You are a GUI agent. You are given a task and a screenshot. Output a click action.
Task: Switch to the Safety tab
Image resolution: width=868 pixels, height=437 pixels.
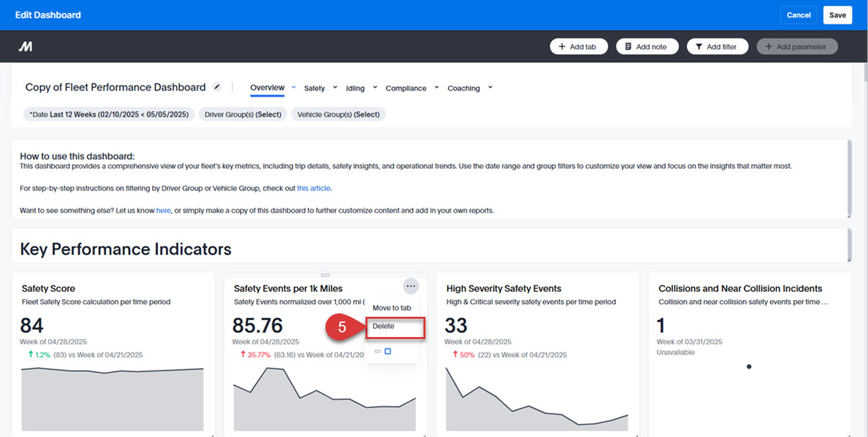(314, 88)
